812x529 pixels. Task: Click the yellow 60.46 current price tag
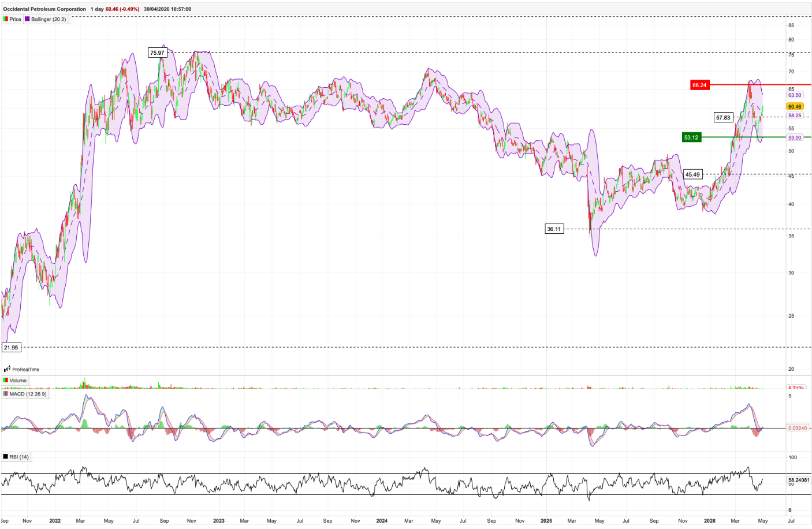(795, 106)
